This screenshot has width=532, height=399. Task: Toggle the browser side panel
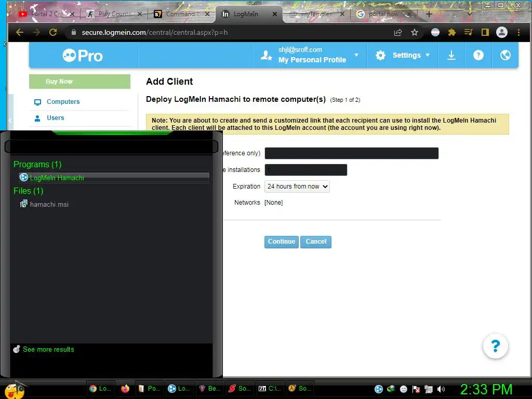(x=485, y=32)
